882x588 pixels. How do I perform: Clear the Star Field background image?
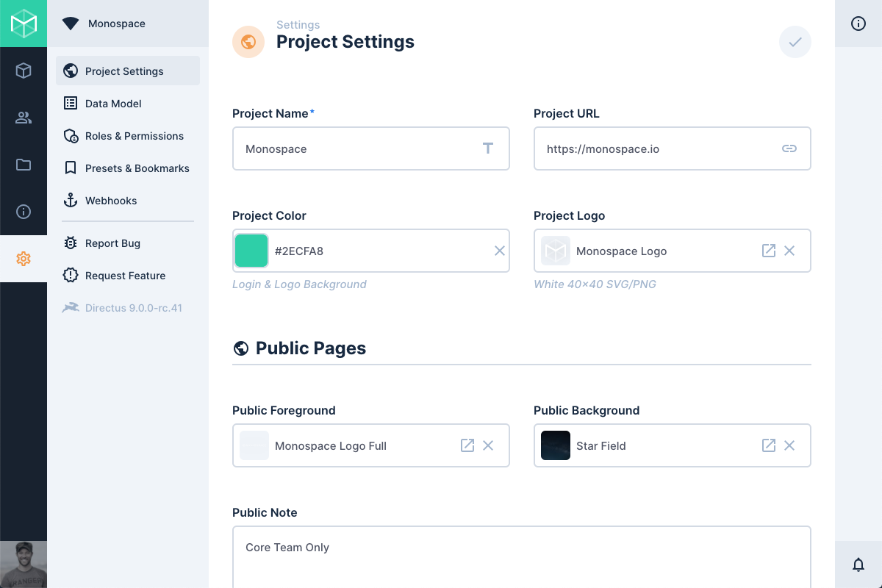(x=789, y=445)
